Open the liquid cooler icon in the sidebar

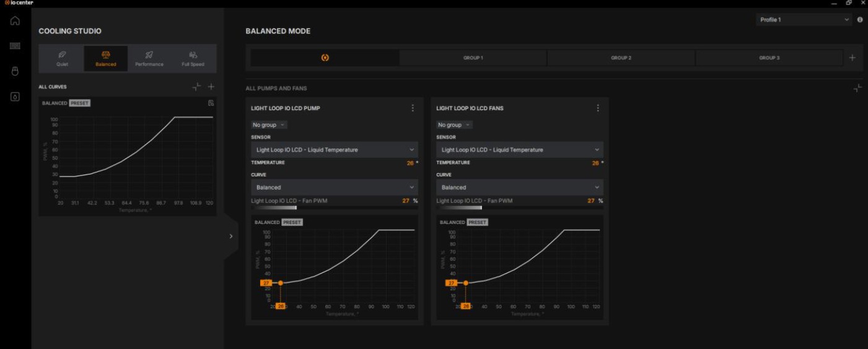tap(15, 97)
